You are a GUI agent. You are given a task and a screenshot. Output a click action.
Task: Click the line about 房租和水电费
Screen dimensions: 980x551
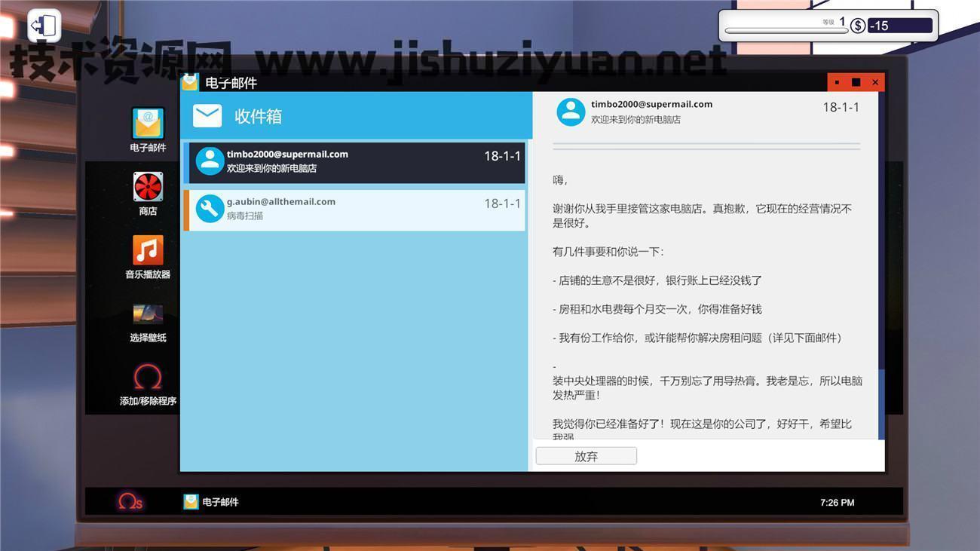[x=657, y=309]
